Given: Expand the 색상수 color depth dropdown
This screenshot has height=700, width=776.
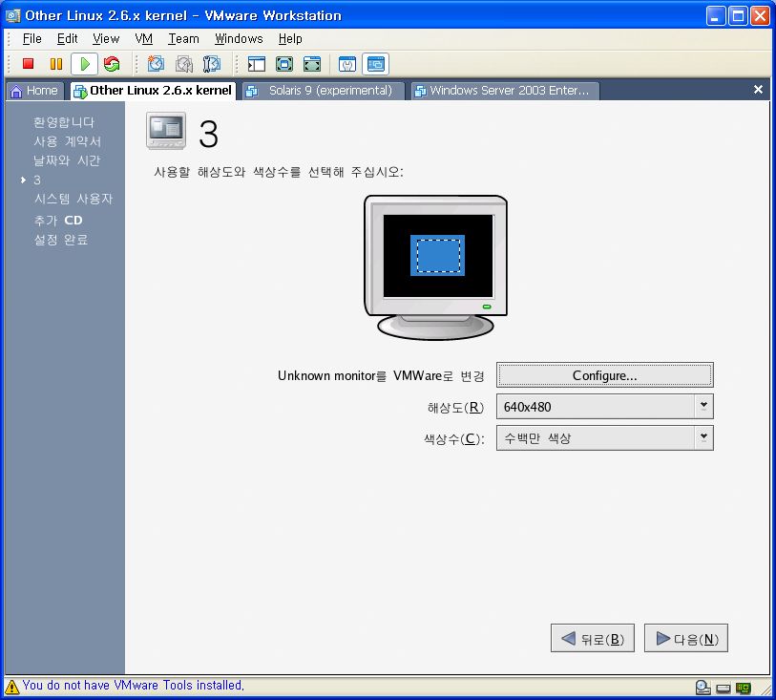Looking at the screenshot, I should pos(703,437).
